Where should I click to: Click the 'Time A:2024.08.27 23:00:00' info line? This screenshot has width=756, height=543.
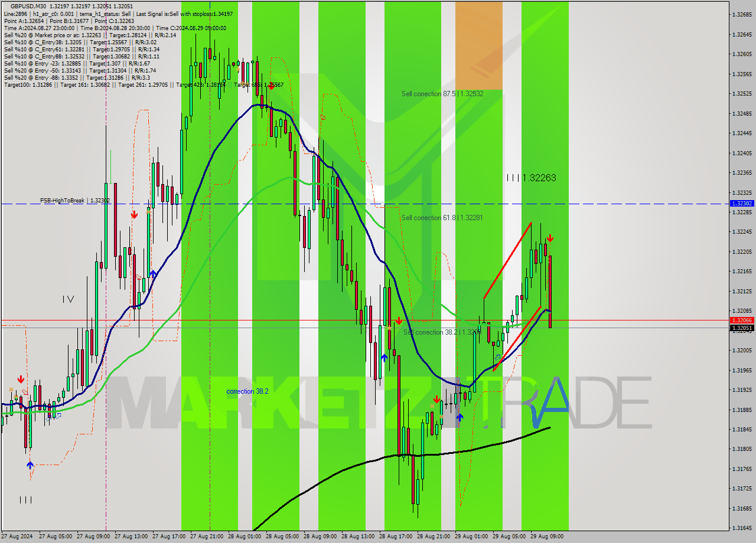click(115, 28)
